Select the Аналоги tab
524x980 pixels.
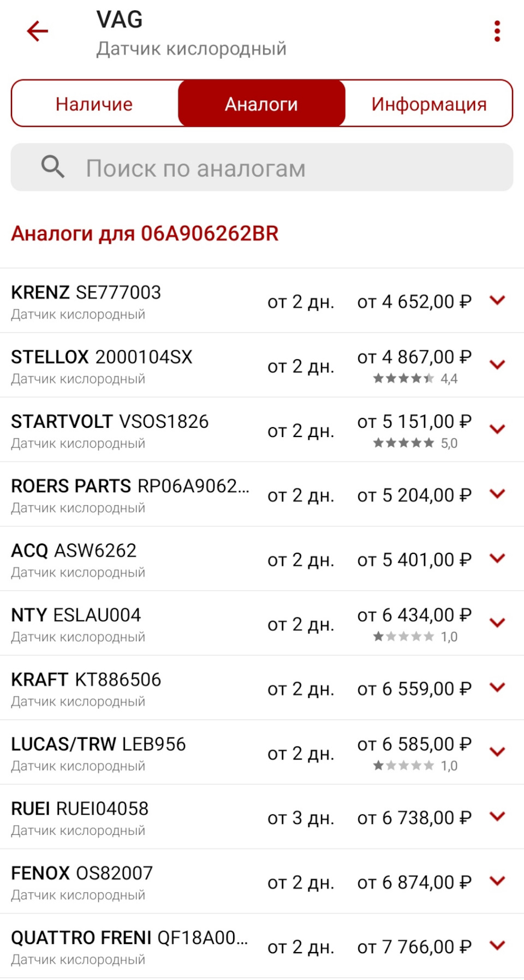coord(261,104)
